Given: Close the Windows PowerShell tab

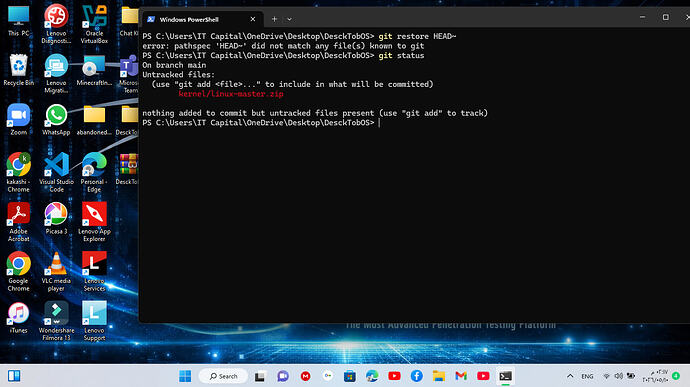Looking at the screenshot, I should tap(253, 19).
